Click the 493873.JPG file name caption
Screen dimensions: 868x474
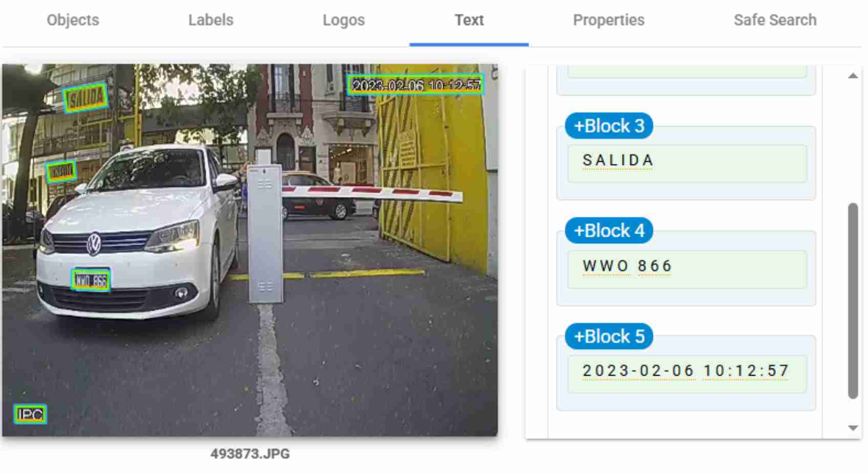tap(250, 454)
